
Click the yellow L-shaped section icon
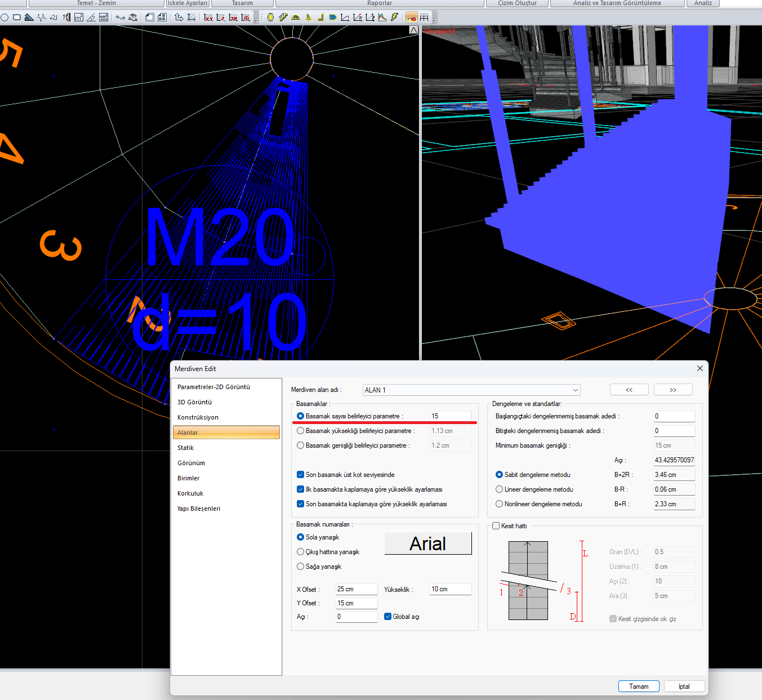(x=321, y=17)
